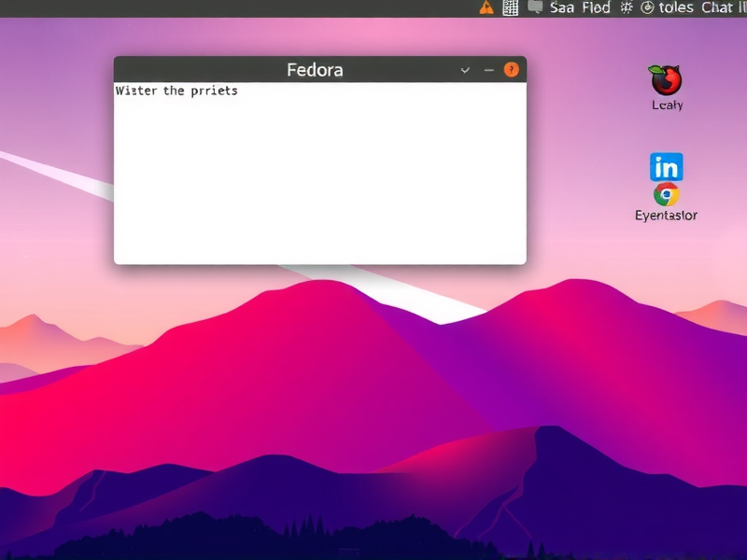
Task: Click the warning triangle in the top panel
Action: click(486, 7)
